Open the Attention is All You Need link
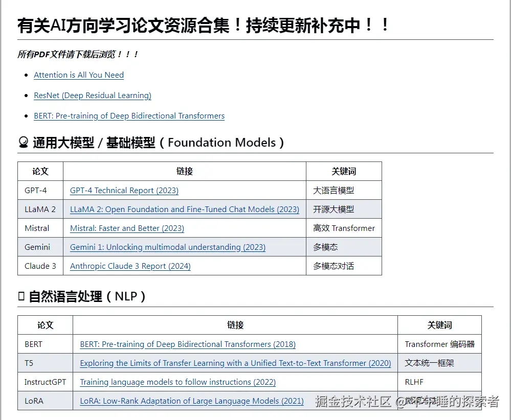Image resolution: width=511 pixels, height=420 pixels. [78, 75]
